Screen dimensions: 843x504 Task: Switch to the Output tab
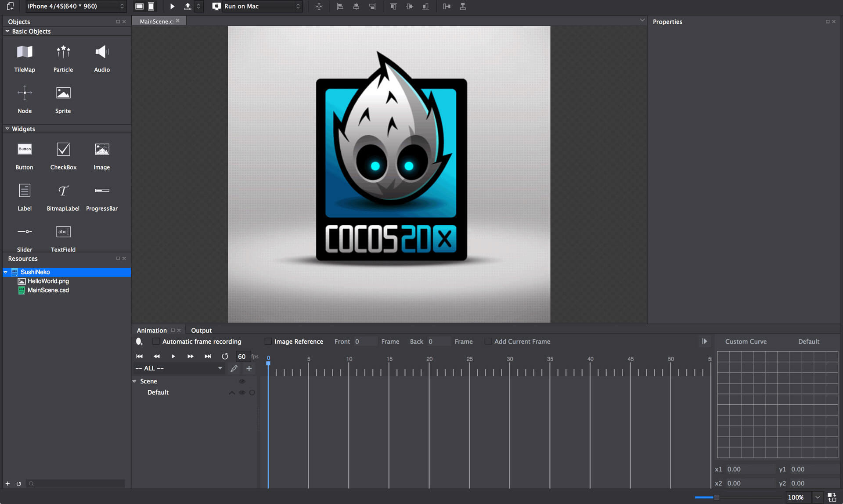tap(201, 330)
